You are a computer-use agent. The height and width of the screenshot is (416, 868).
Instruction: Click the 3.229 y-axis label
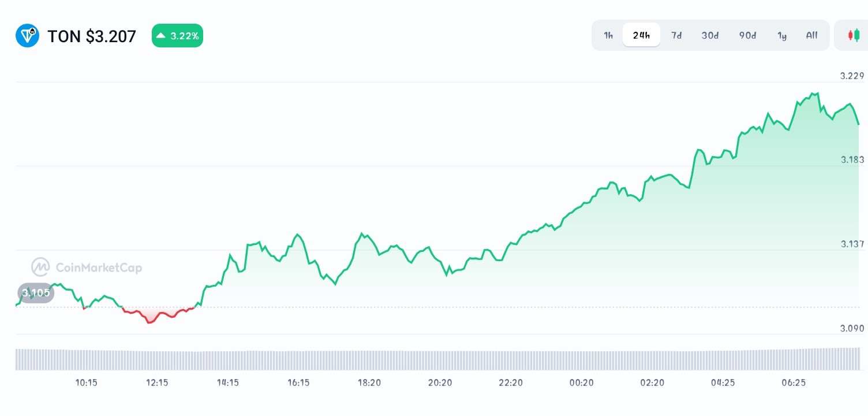(x=852, y=76)
